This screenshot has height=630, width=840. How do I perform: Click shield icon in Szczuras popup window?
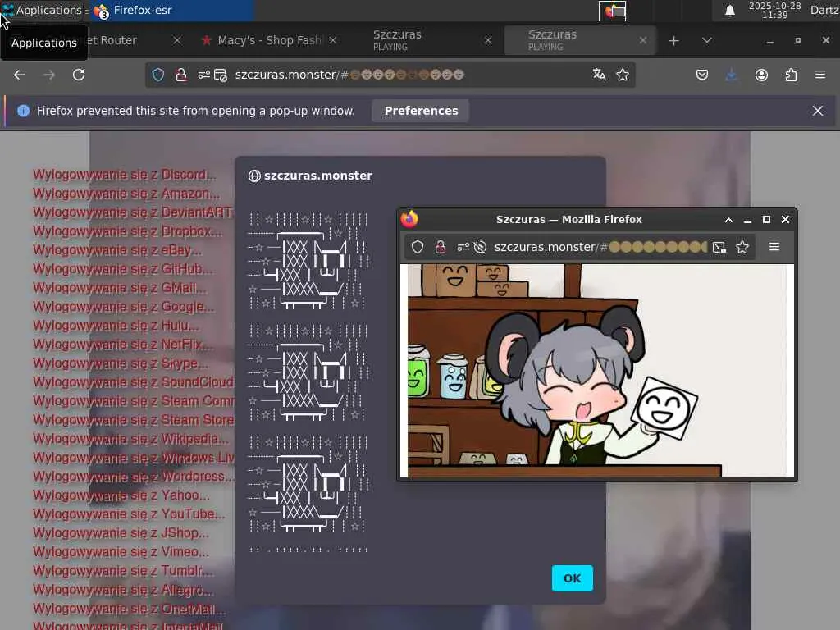(418, 247)
